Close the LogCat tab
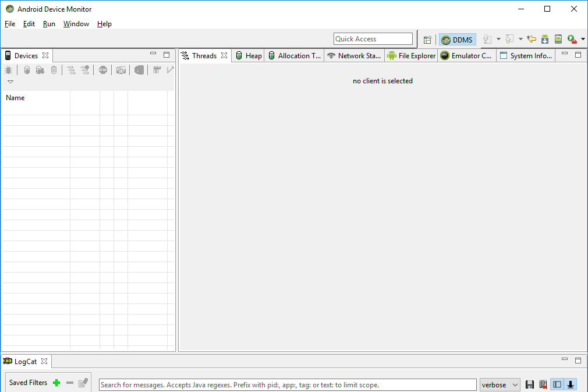This screenshot has width=588, height=392. pos(44,361)
